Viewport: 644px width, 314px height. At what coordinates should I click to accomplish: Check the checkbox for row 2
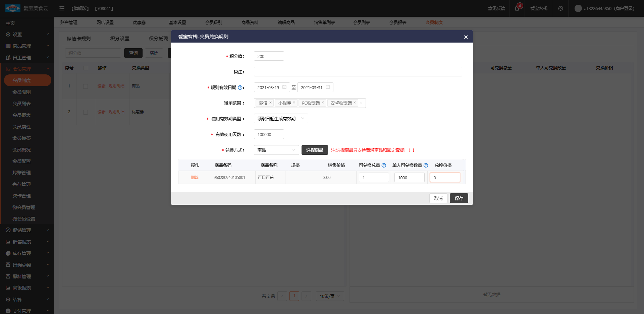tap(86, 112)
